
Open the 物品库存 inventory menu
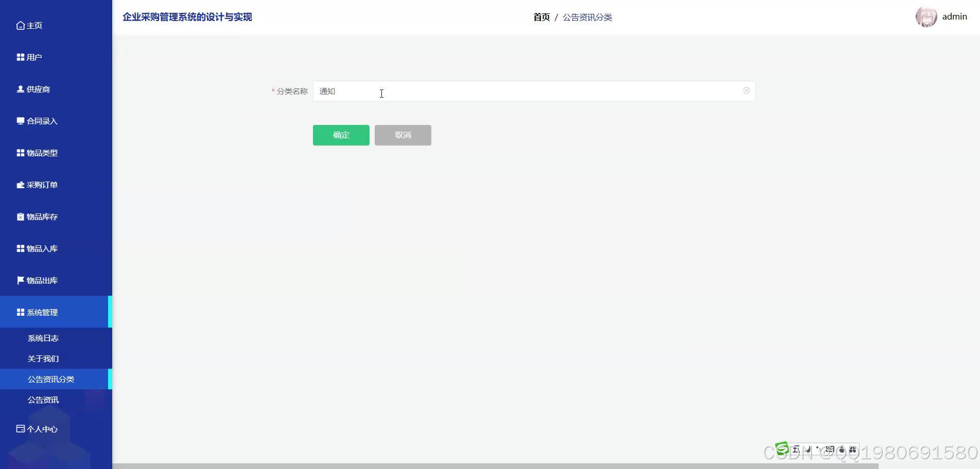(37, 217)
